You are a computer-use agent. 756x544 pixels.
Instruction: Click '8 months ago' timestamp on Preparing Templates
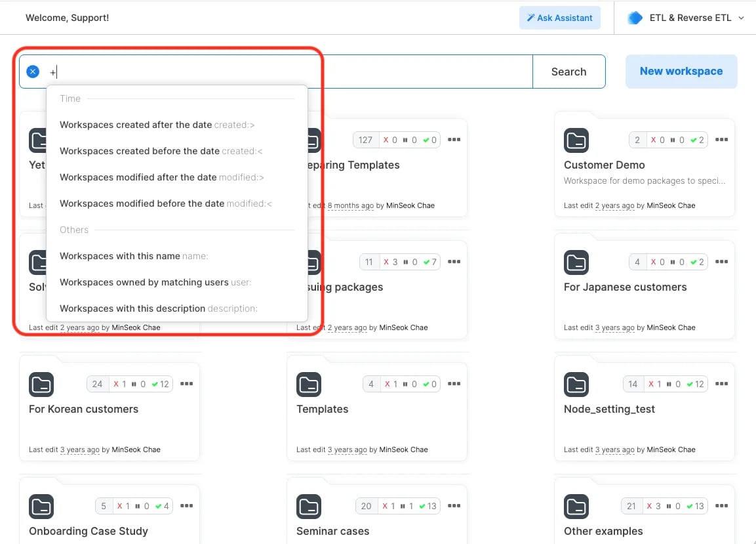click(351, 205)
